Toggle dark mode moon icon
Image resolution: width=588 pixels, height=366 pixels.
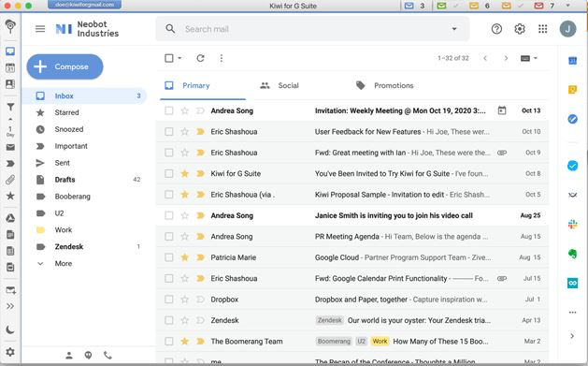[10, 329]
